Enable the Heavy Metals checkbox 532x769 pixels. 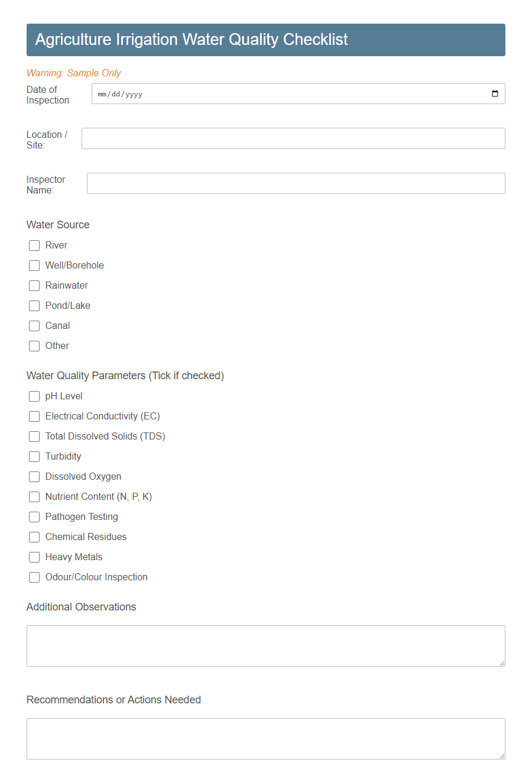pyautogui.click(x=34, y=557)
